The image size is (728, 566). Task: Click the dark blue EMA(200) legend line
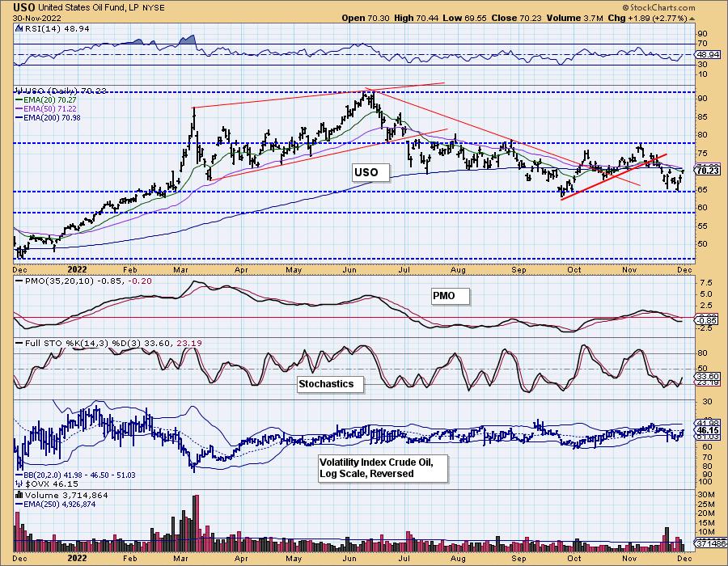[19, 117]
